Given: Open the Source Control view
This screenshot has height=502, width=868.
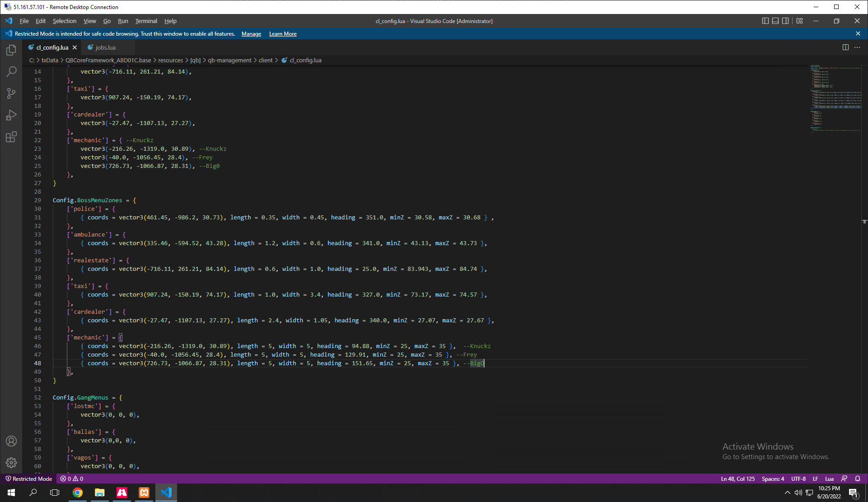Looking at the screenshot, I should tap(11, 93).
